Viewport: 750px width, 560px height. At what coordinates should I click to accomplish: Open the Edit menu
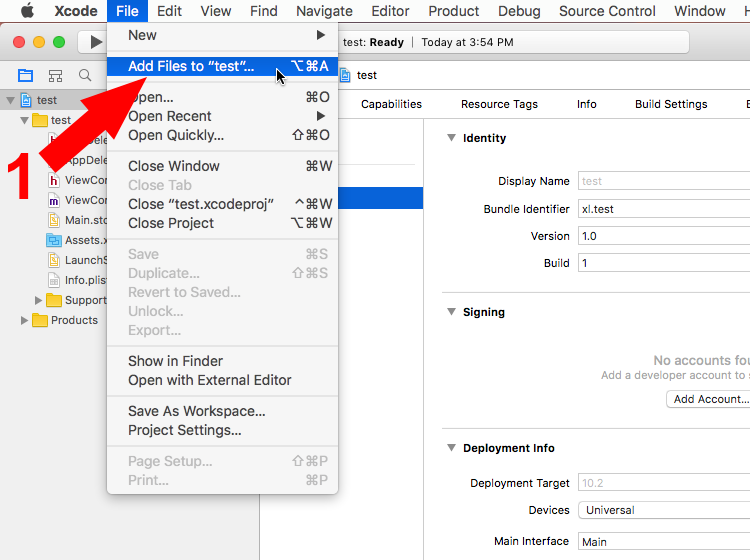click(169, 11)
